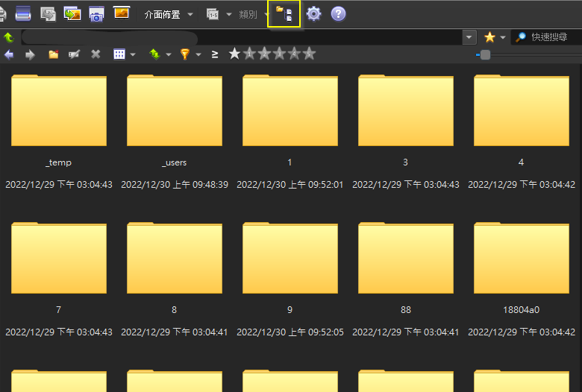Click the thumbnail grid view mode icon

point(119,54)
